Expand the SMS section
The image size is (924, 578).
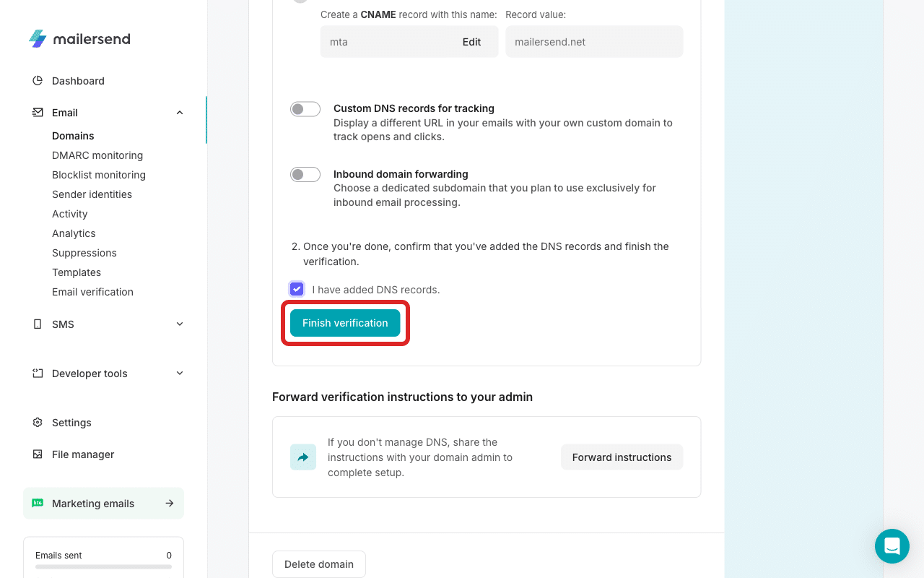(x=179, y=324)
